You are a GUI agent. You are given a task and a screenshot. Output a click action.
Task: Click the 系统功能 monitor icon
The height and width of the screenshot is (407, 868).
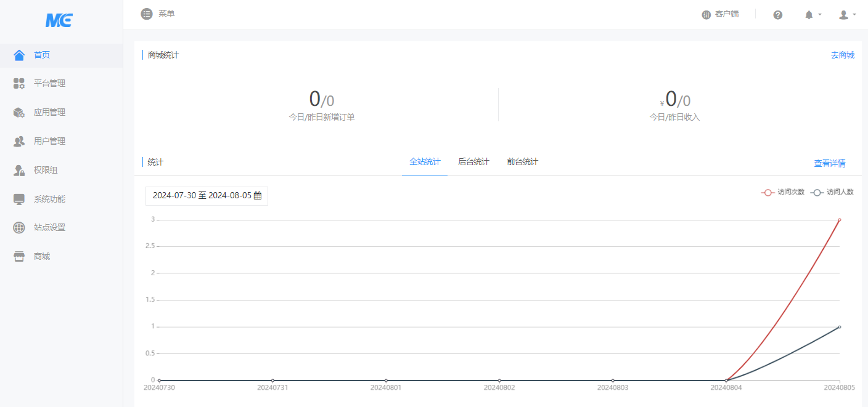19,199
